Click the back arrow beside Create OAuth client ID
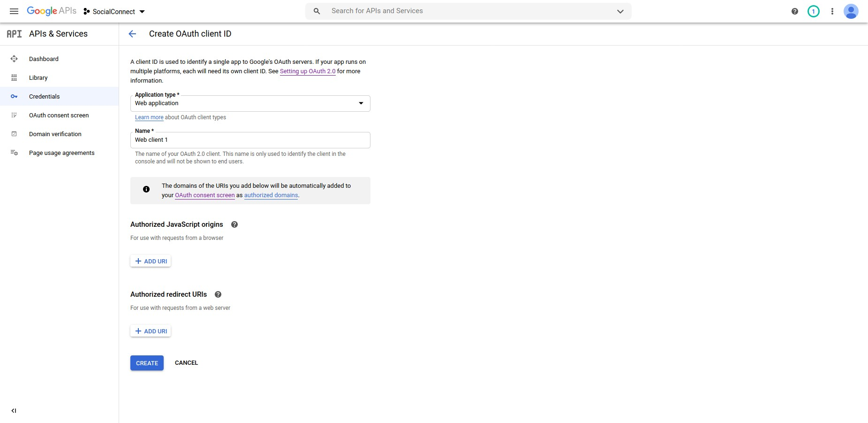The height and width of the screenshot is (423, 868). (132, 34)
